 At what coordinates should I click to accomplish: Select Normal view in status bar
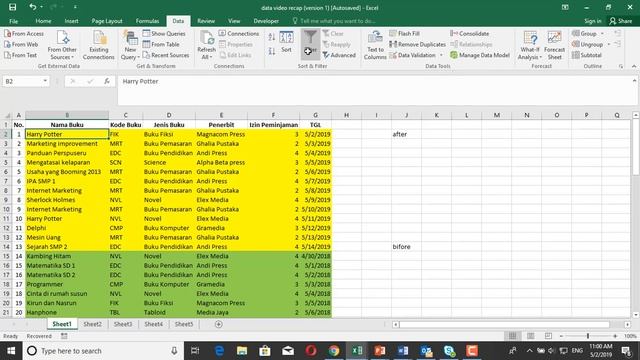[512, 336]
